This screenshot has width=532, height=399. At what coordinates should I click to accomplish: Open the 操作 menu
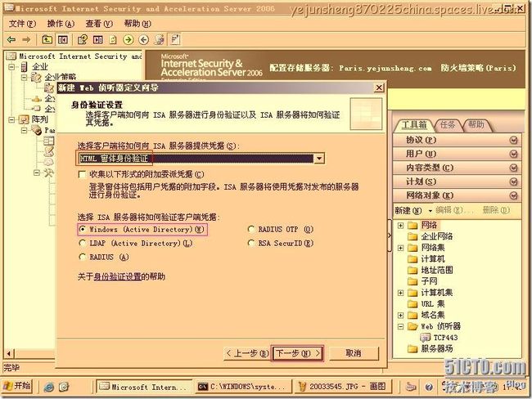pyautogui.click(x=61, y=24)
